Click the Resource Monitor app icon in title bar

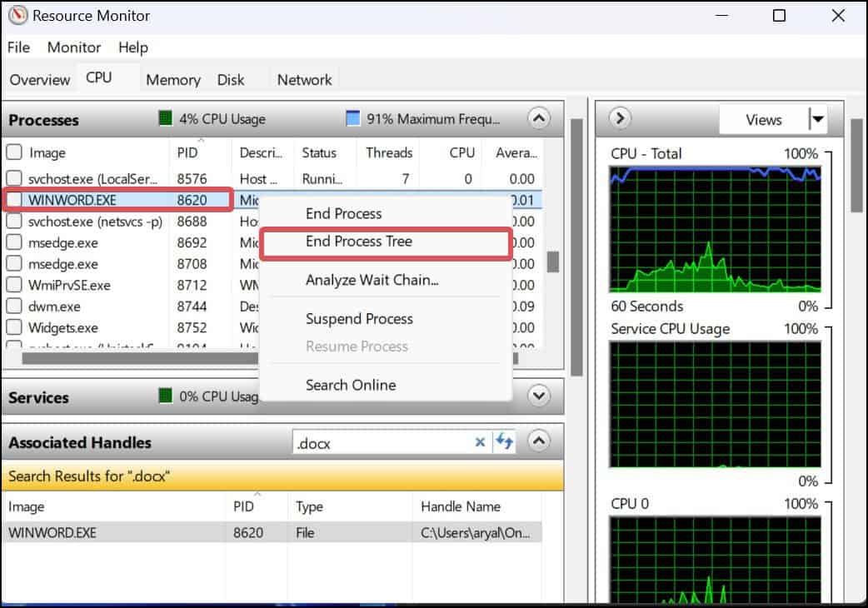coord(17,16)
